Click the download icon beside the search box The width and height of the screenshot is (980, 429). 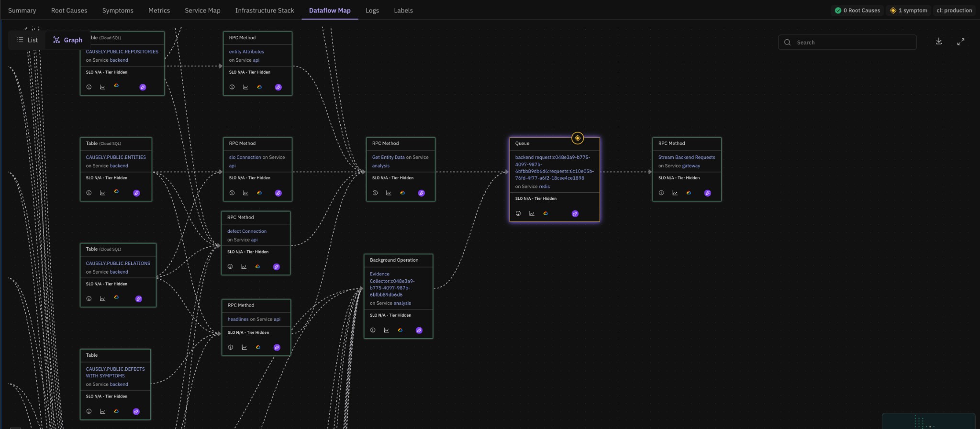point(939,42)
